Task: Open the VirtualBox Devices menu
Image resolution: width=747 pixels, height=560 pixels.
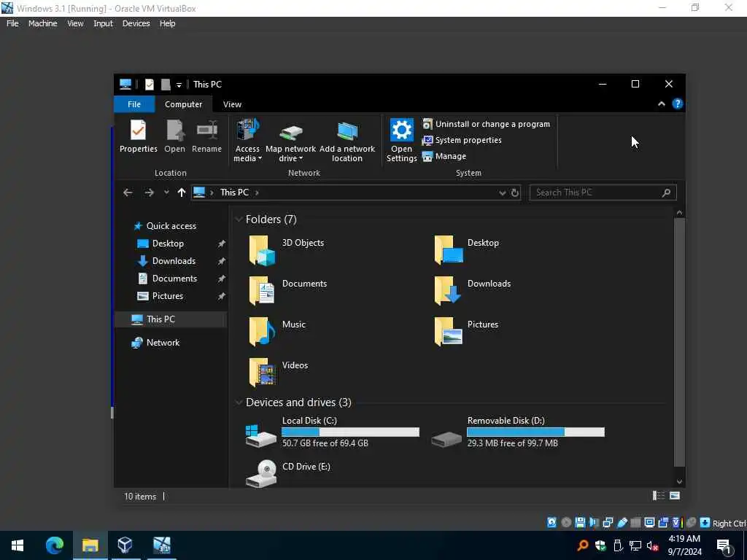Action: click(136, 23)
